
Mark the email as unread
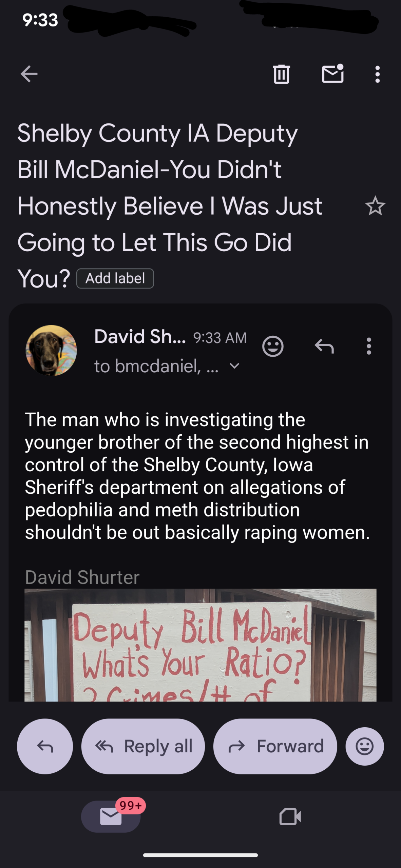coord(332,74)
